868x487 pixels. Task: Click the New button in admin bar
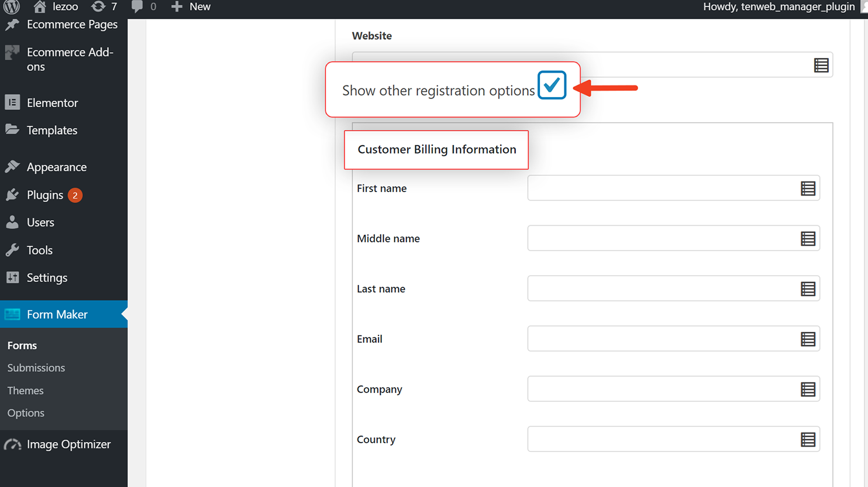191,6
